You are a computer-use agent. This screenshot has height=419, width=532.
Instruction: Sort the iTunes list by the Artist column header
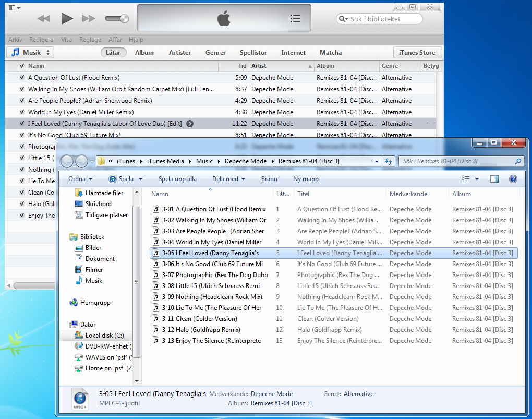coord(281,66)
